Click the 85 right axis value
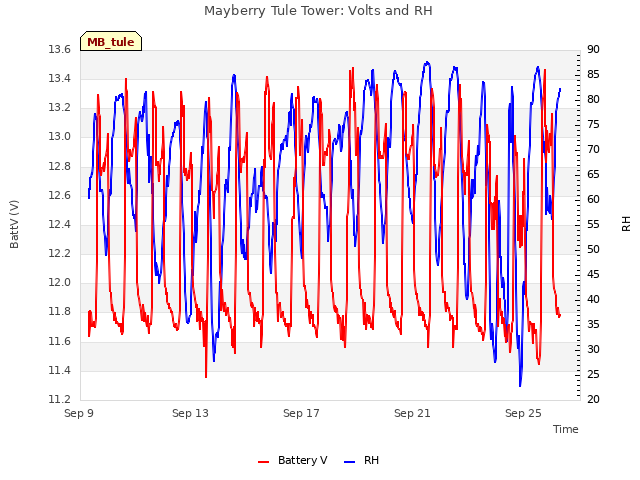 point(593,74)
